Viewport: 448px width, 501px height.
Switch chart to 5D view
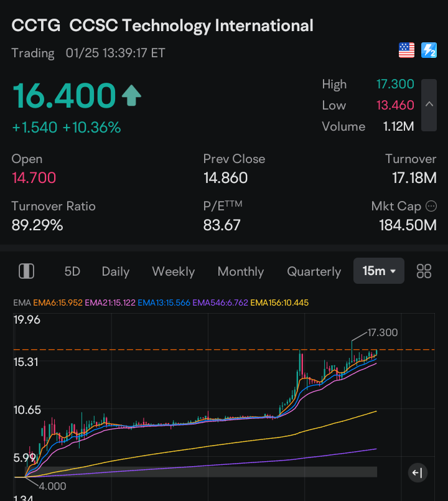(x=72, y=271)
